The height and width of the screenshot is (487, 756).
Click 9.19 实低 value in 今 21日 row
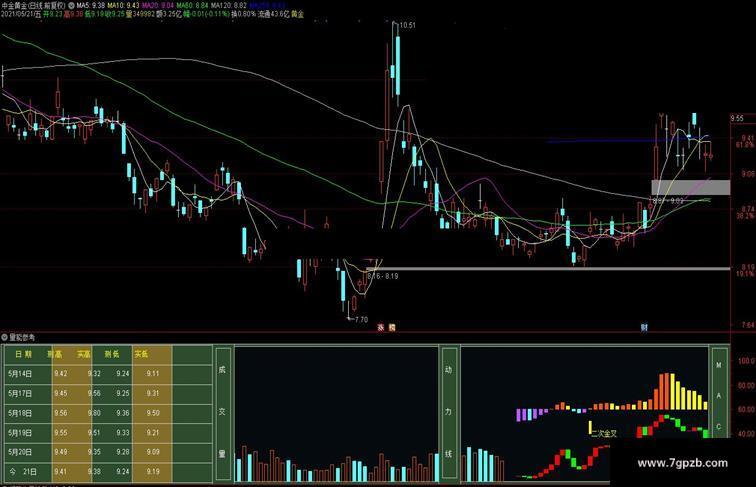(153, 472)
